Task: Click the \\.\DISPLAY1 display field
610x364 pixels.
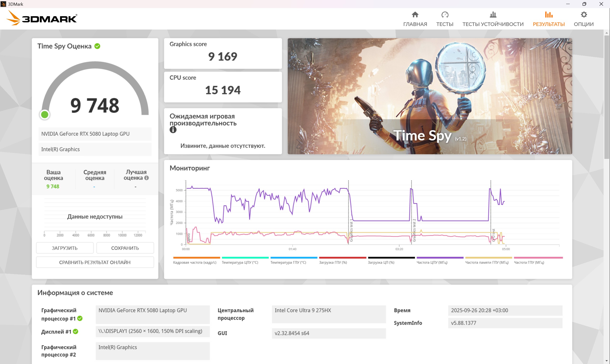Action: (x=152, y=331)
